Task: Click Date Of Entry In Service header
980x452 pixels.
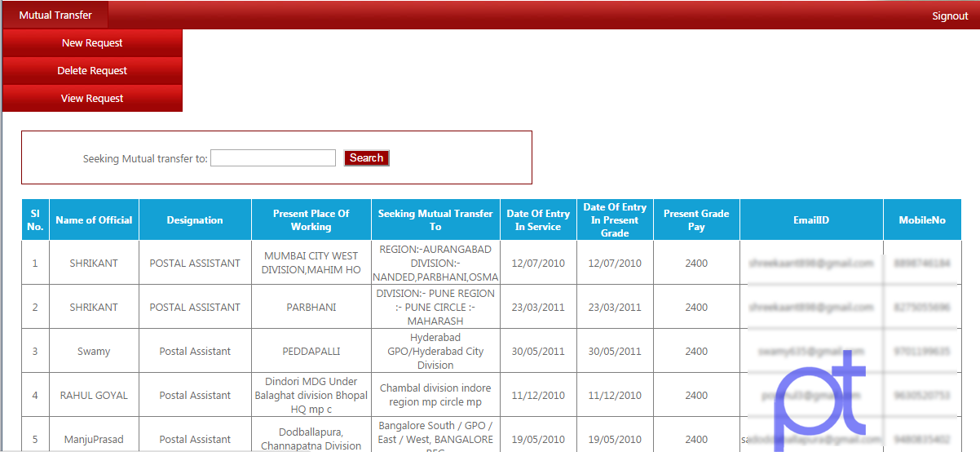Action: click(x=538, y=219)
